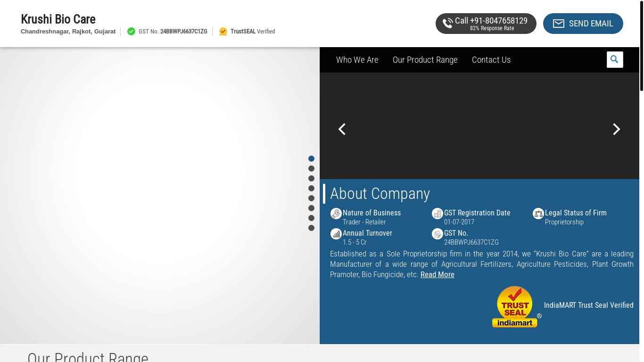644x362 pixels.
Task: Click the GST No. 24BBWPJ6637C1ZG header text
Action: pos(173,32)
